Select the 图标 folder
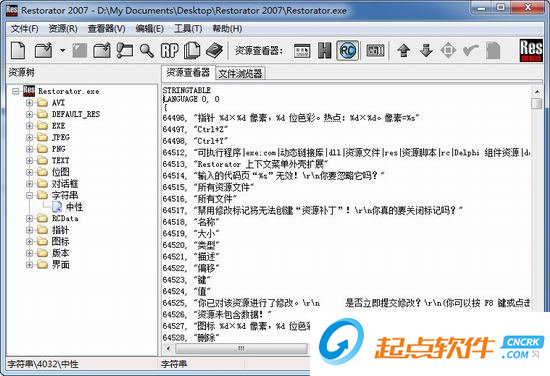Image resolution: width=550 pixels, height=376 pixels. (x=60, y=242)
